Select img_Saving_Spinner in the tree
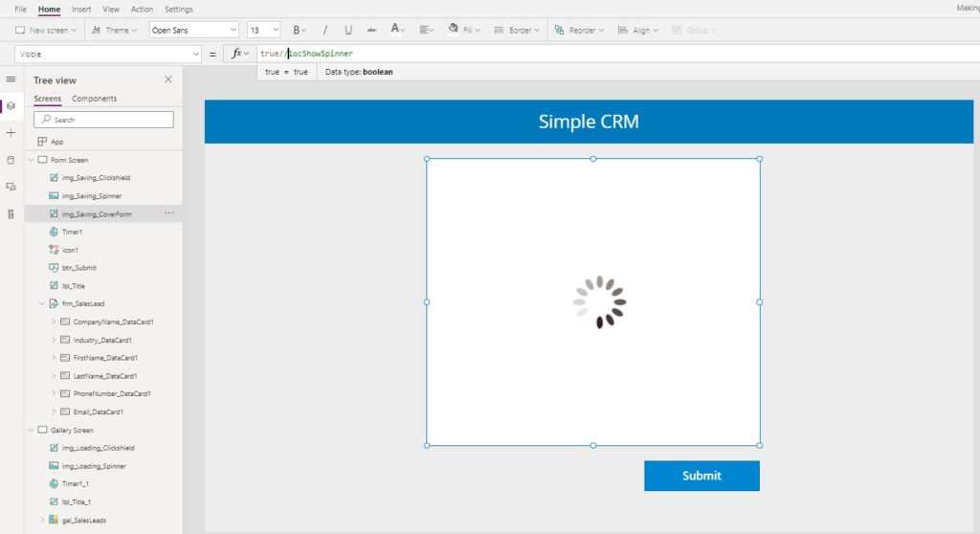 (x=92, y=196)
